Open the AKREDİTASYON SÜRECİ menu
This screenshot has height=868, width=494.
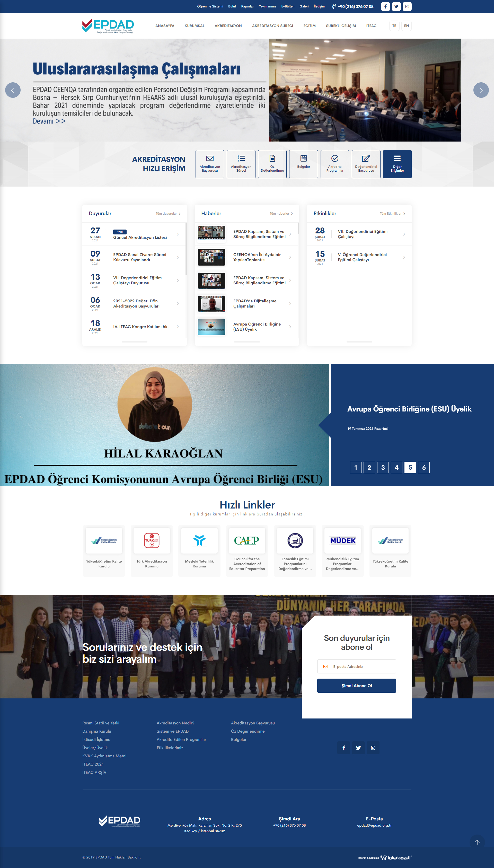tap(272, 26)
